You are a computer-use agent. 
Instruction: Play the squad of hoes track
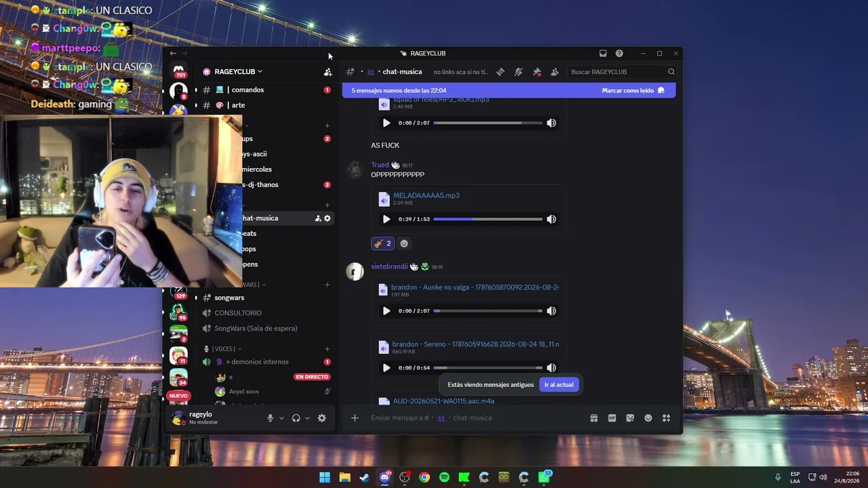coord(387,123)
